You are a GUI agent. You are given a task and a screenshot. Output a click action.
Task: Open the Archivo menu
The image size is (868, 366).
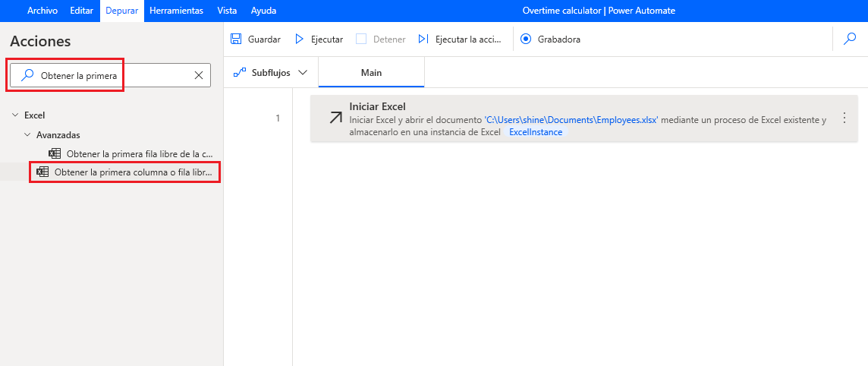(x=42, y=11)
